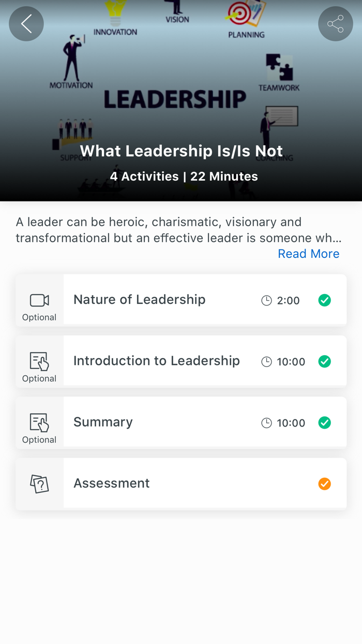The width and height of the screenshot is (362, 644).
Task: Click green checkmark on Nature of Leadership
Action: point(324,300)
